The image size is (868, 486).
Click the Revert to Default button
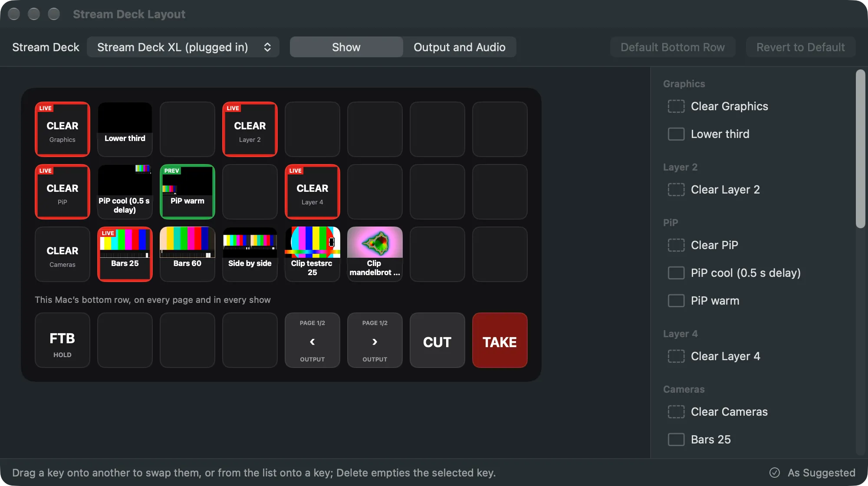pyautogui.click(x=801, y=47)
